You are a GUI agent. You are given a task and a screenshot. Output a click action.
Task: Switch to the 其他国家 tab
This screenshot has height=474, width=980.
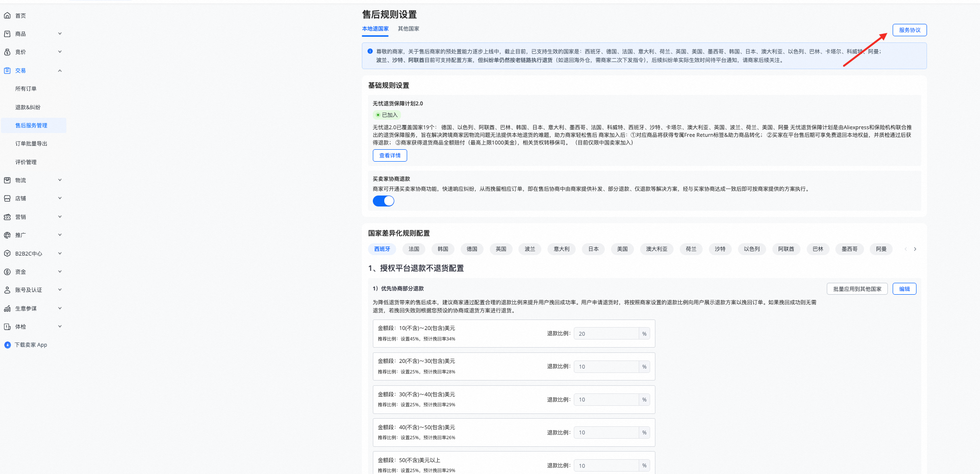[408, 29]
